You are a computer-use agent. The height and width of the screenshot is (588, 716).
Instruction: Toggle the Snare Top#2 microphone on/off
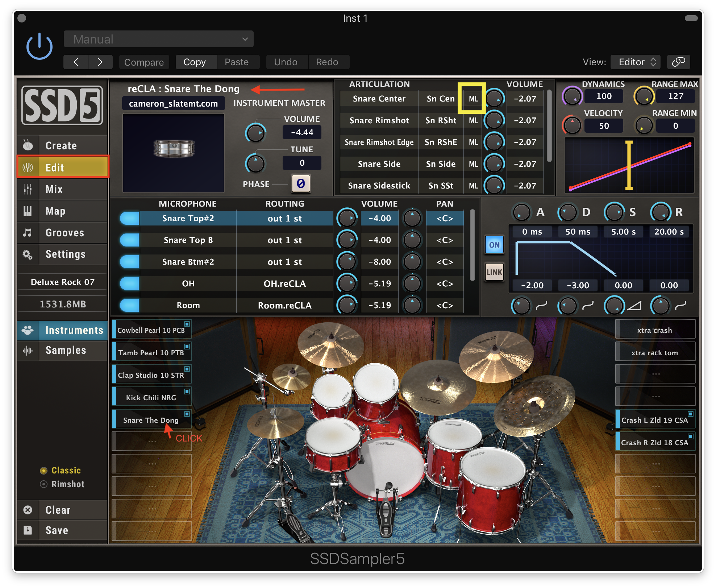[x=129, y=218]
